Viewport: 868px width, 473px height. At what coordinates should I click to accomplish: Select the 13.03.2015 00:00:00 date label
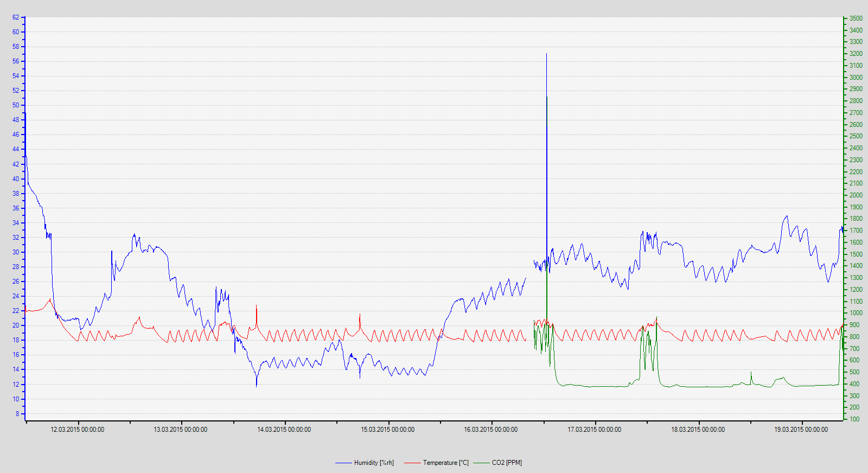pos(181,430)
